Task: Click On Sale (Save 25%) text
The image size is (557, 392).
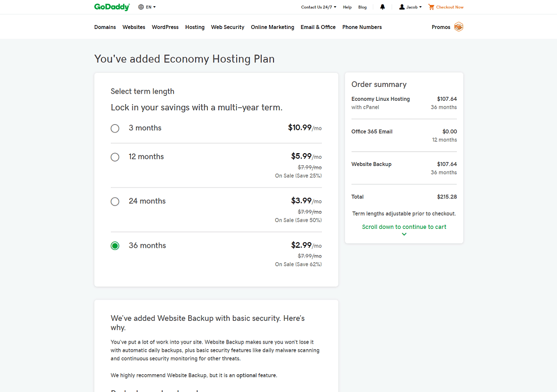Action: (299, 176)
